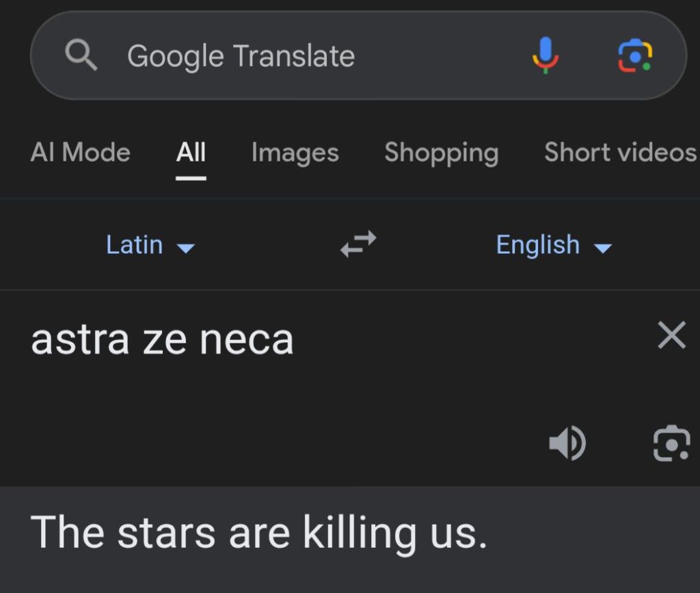The width and height of the screenshot is (700, 593).
Task: Click the empty area of the search bar
Action: click(437, 56)
